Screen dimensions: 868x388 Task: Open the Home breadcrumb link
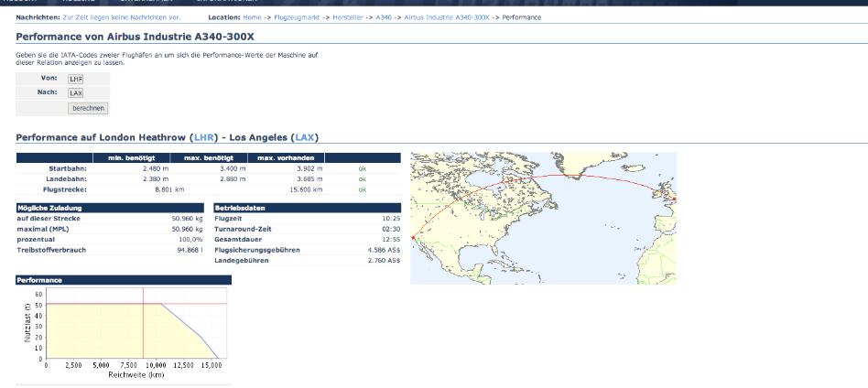pos(252,17)
